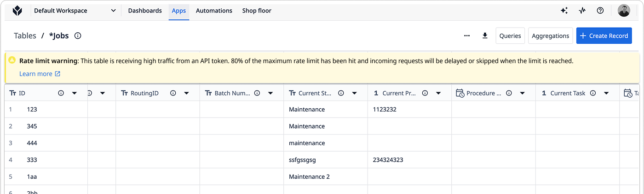Select the cell with ID 123
This screenshot has height=194, width=644.
[x=46, y=110]
